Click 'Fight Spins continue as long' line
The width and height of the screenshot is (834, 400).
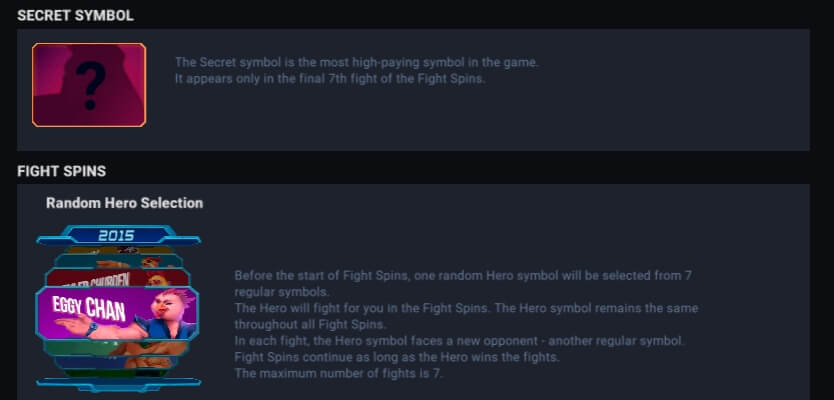coord(397,357)
